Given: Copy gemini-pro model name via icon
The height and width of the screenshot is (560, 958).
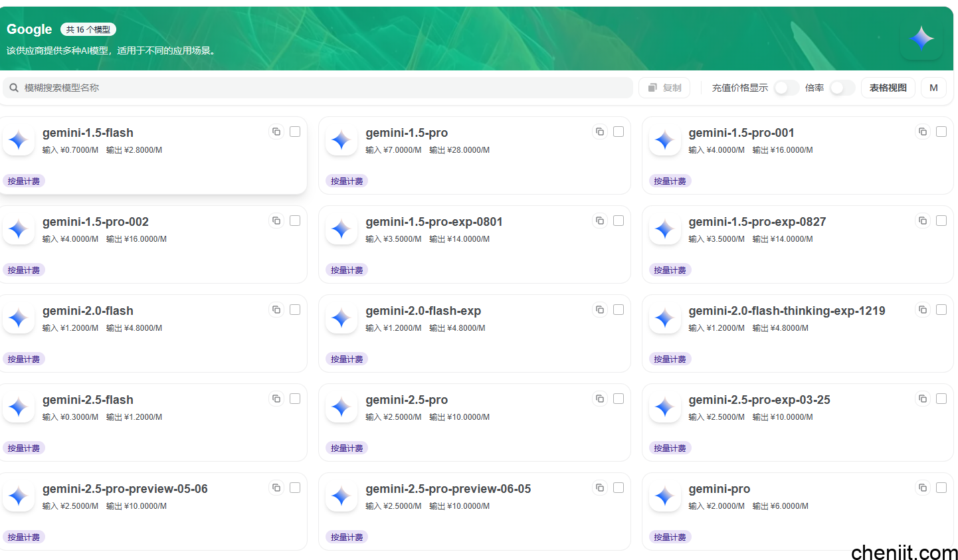Looking at the screenshot, I should pos(923,488).
